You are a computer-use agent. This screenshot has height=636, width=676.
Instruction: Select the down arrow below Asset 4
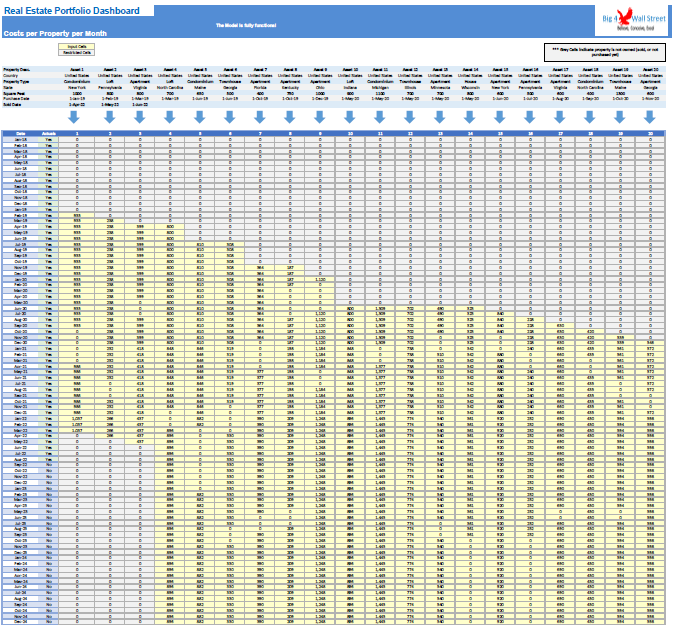pos(170,117)
